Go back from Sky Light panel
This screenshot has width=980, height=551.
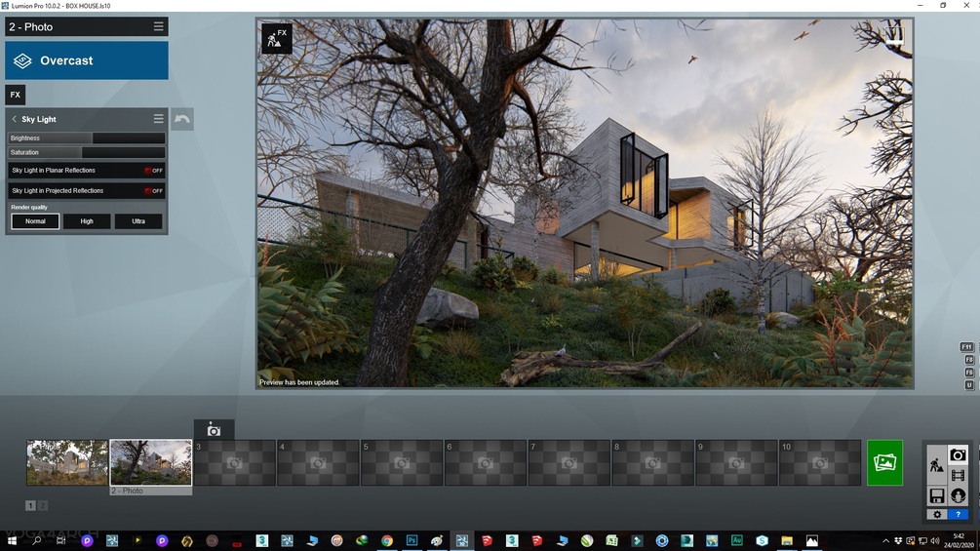[15, 119]
